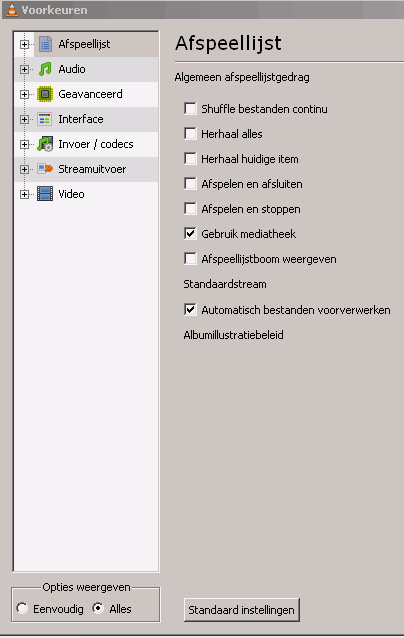
Task: Click the Geavanceerd chip icon
Action: pyautogui.click(x=45, y=94)
